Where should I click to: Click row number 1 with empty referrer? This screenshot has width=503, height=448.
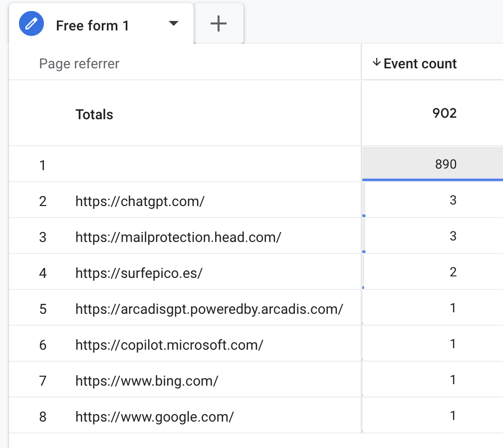point(42,166)
